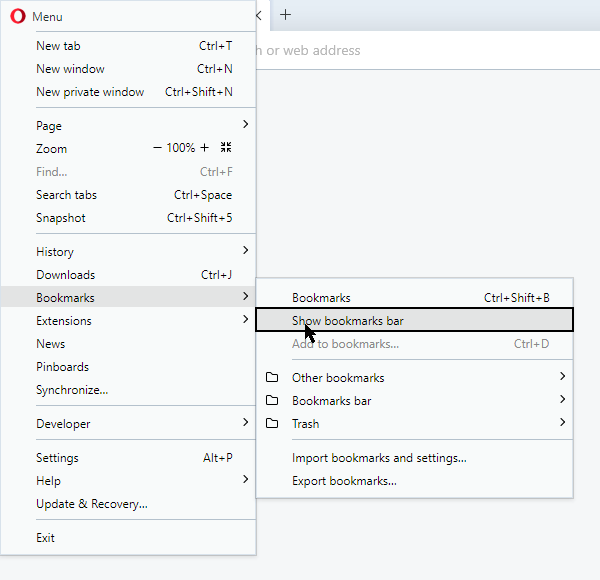Click the Opera logo icon beside Menu
The image size is (600, 580).
(18, 16)
